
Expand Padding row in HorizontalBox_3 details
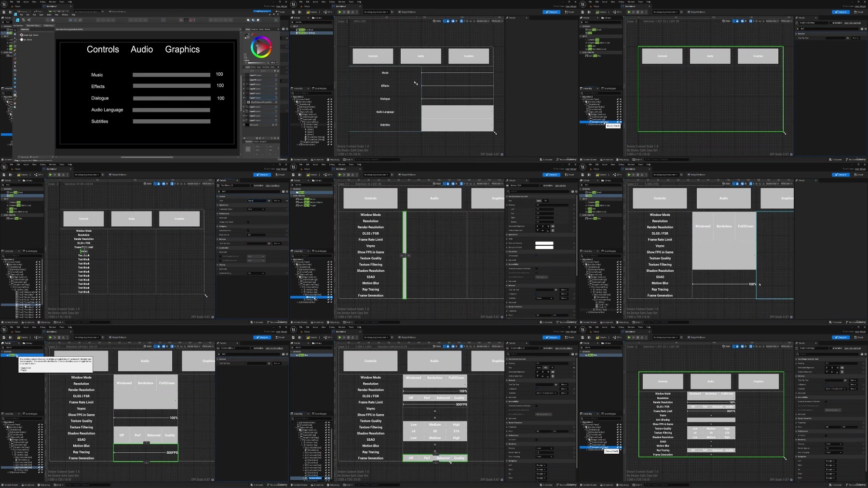[x=507, y=363]
